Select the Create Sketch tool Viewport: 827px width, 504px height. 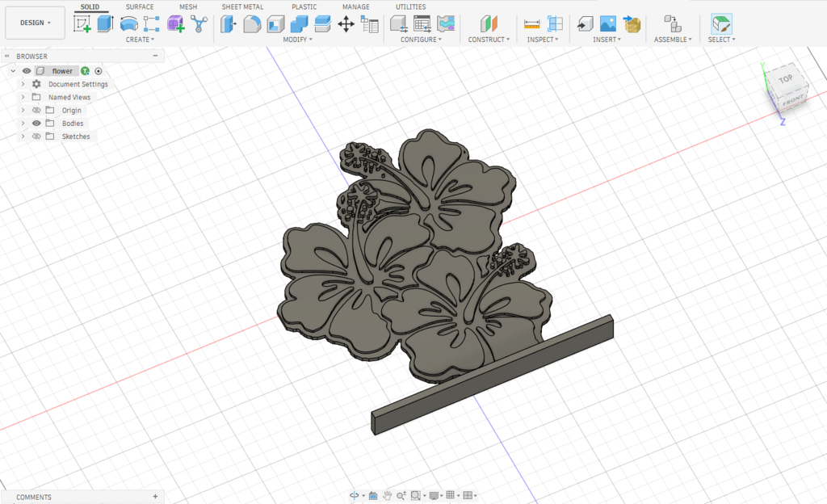click(82, 23)
